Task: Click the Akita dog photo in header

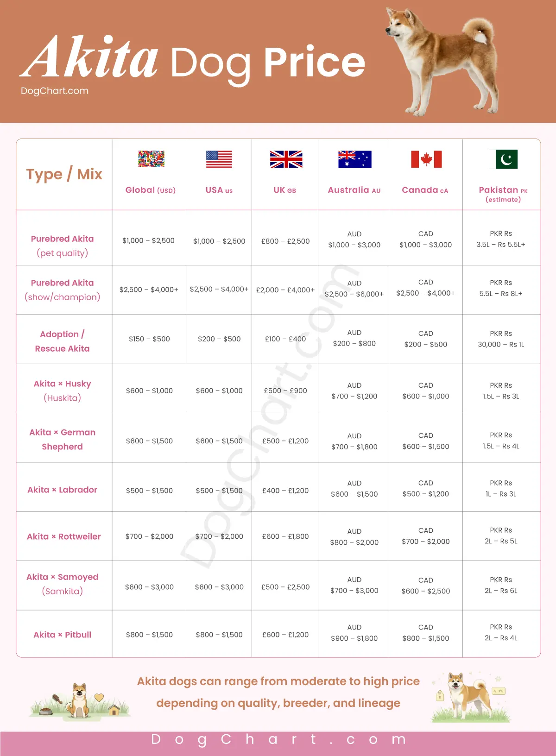Action: (x=442, y=61)
